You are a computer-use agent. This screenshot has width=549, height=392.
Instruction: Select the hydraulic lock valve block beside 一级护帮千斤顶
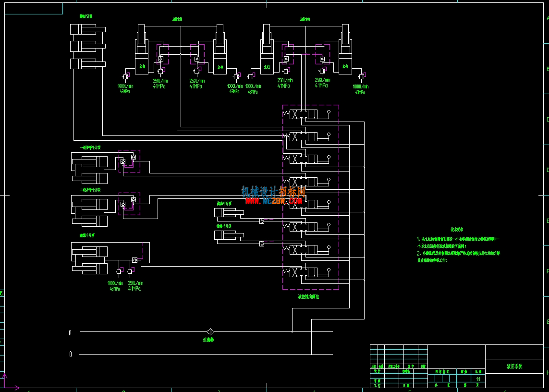(129, 161)
